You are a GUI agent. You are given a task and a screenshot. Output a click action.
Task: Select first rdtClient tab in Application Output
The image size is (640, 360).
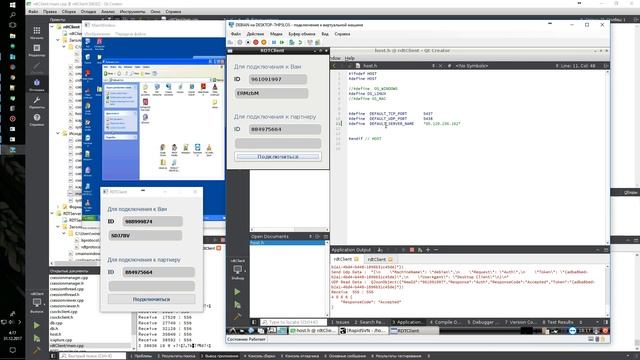click(345, 259)
